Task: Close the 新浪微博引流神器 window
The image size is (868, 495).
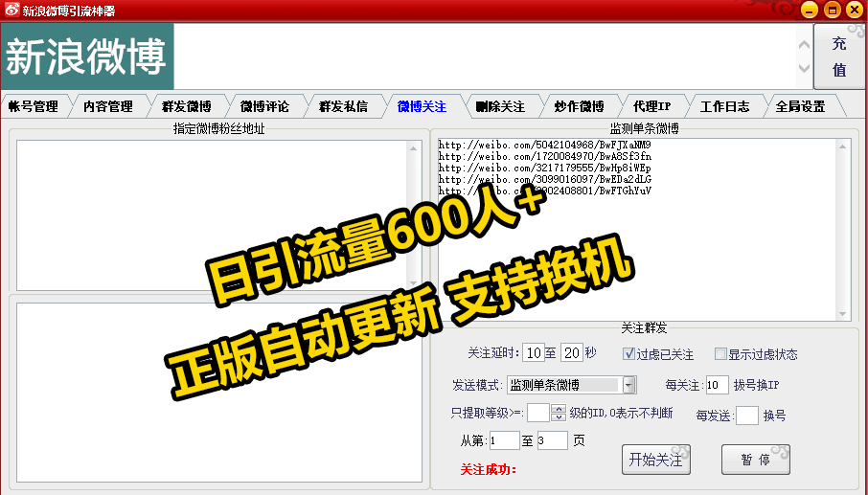Action: click(x=855, y=10)
